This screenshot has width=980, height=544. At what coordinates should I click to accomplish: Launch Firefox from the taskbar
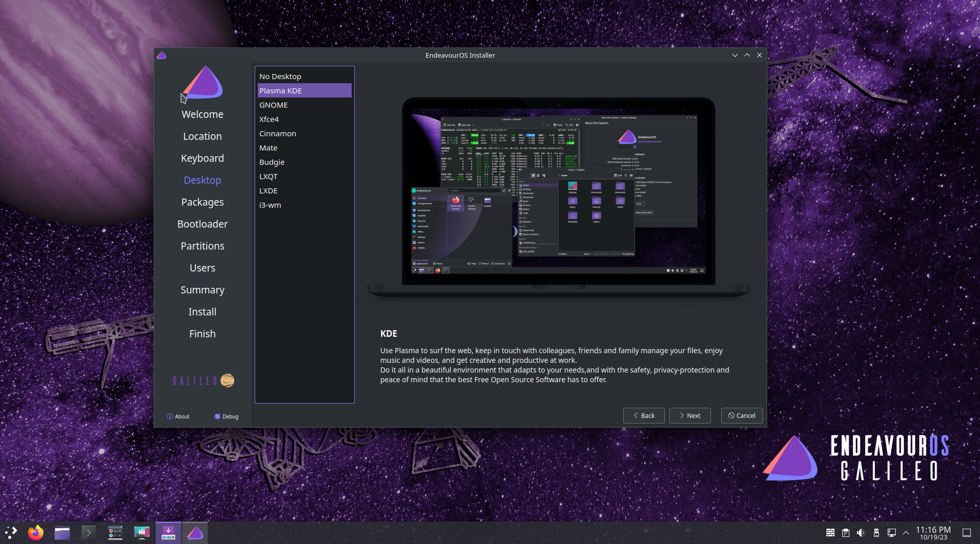tap(36, 533)
